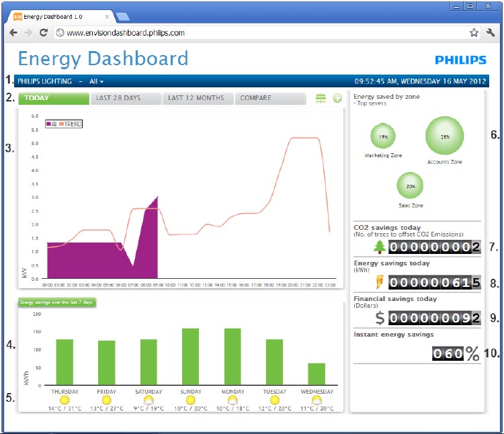Open a new browser tab

coord(122,17)
